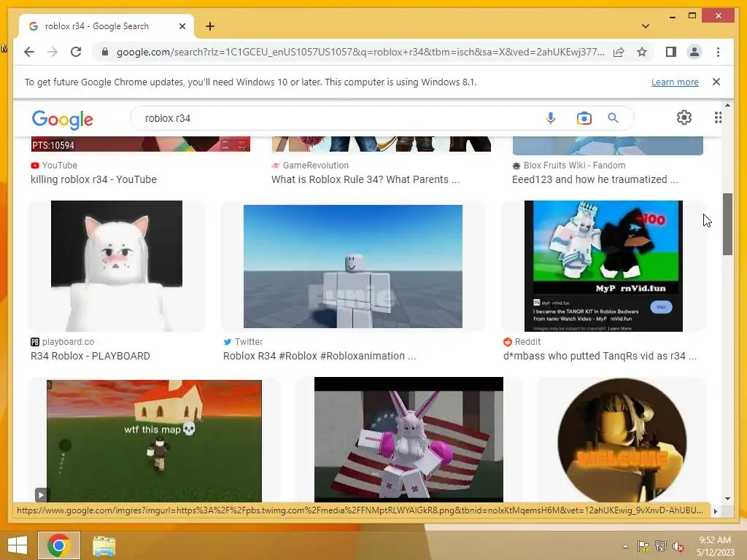Open the 'TanqRs vid' Reddit result title
Viewport: 747px width, 560px height.
pos(600,356)
